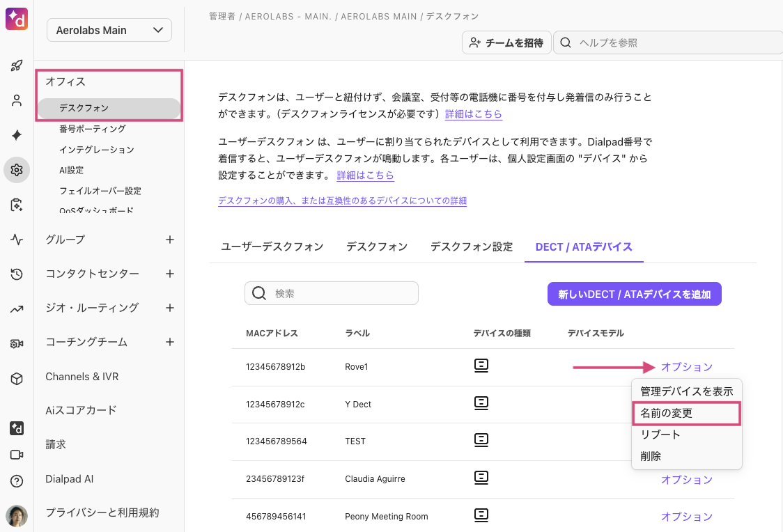Screen dimensions: 783x532
Task: Select オフィス section in sidebar
Action: tap(65, 82)
